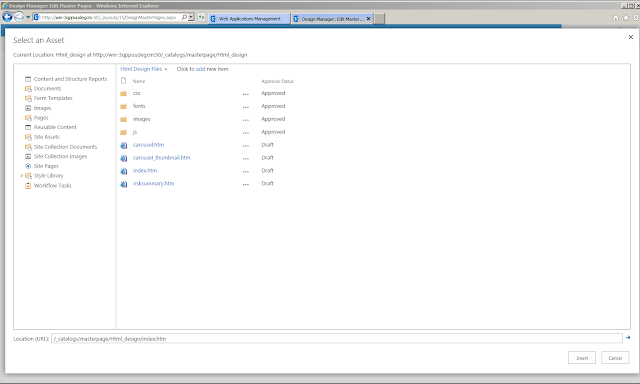The height and width of the screenshot is (384, 640).
Task: Open the recent pages dropdown arrow
Action: coord(28,18)
